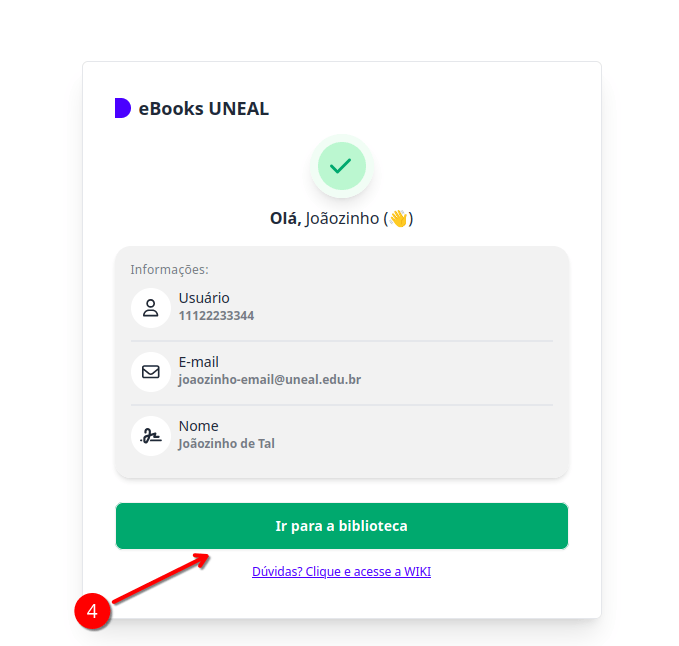Open the Dúvidas? Clique e acesse a WIKI link
Viewport: 679px width, 646px height.
pyautogui.click(x=341, y=572)
